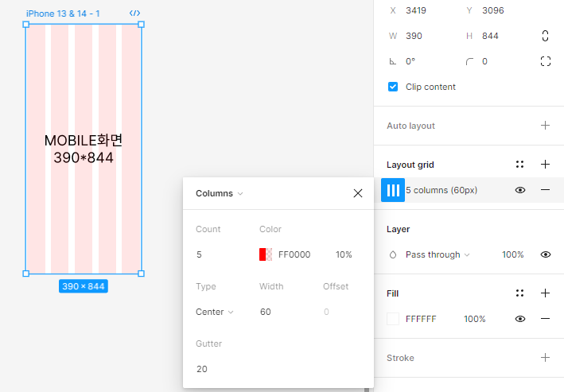This screenshot has height=392, width=564.
Task: Click the corner radius icon
Action: [469, 61]
